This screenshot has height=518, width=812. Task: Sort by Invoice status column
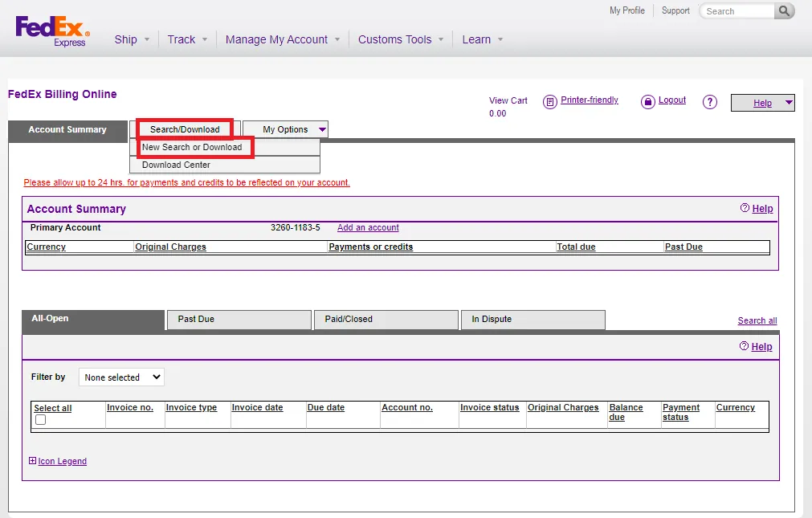pyautogui.click(x=489, y=408)
